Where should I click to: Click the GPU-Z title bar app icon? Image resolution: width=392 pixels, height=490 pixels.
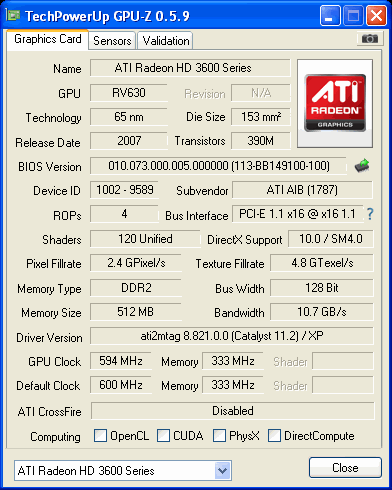(x=13, y=15)
